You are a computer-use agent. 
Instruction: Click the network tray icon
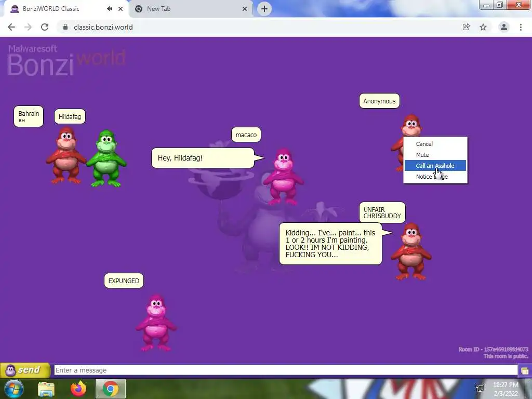pyautogui.click(x=480, y=389)
